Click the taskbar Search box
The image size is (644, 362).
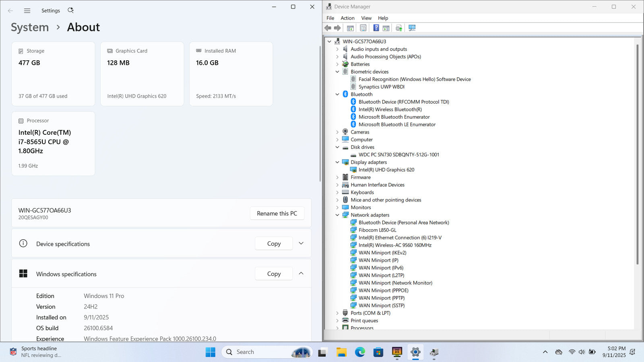pos(266,352)
